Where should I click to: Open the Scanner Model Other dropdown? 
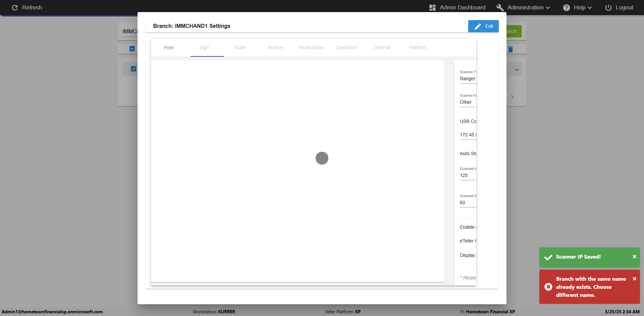[468, 102]
